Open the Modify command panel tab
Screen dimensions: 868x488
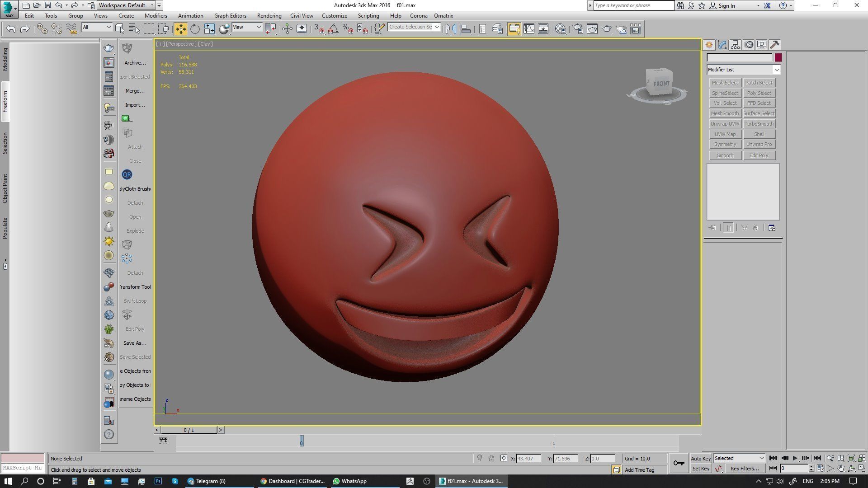(x=722, y=45)
